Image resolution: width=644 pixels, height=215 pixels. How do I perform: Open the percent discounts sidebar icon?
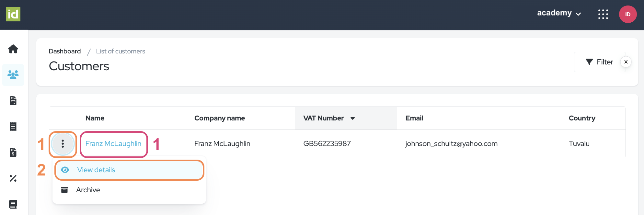tap(13, 178)
